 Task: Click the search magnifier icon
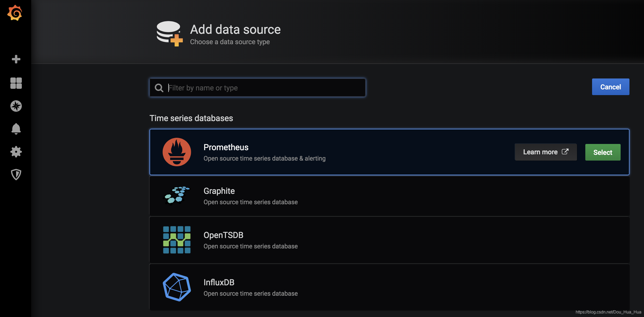coord(159,88)
